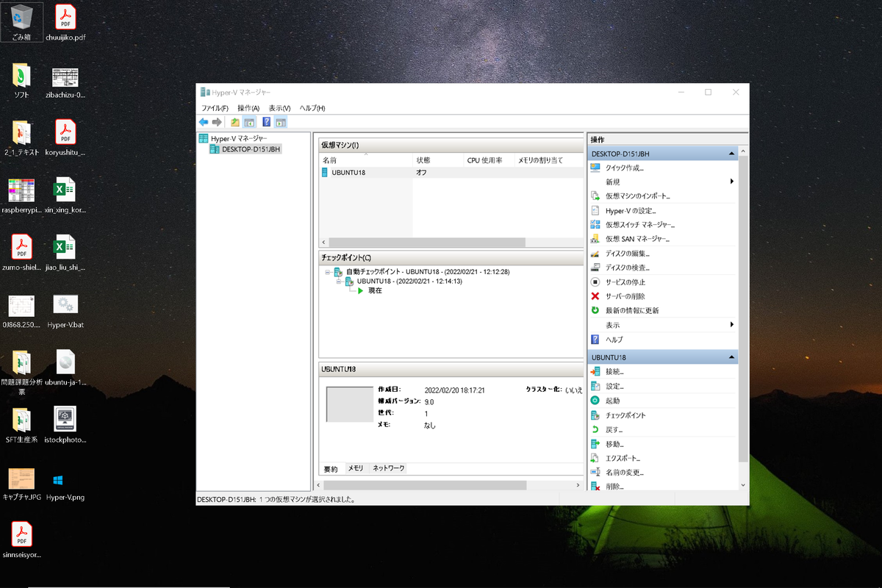Sort by the CPU 使用率 column header
882x588 pixels.
tap(489, 160)
